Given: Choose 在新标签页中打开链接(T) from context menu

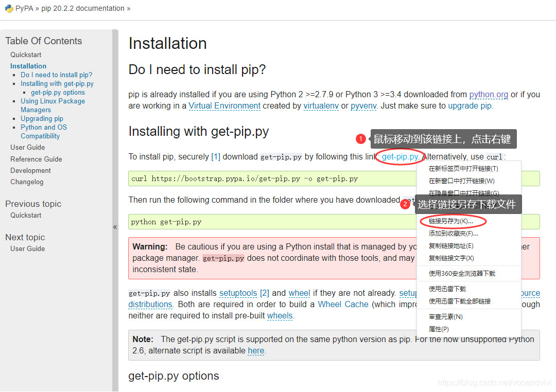Looking at the screenshot, I should tap(463, 169).
